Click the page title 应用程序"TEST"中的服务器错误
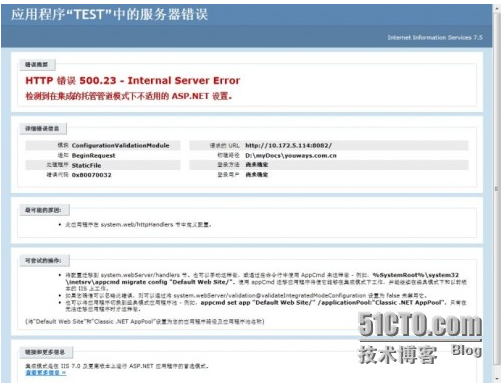 110,15
